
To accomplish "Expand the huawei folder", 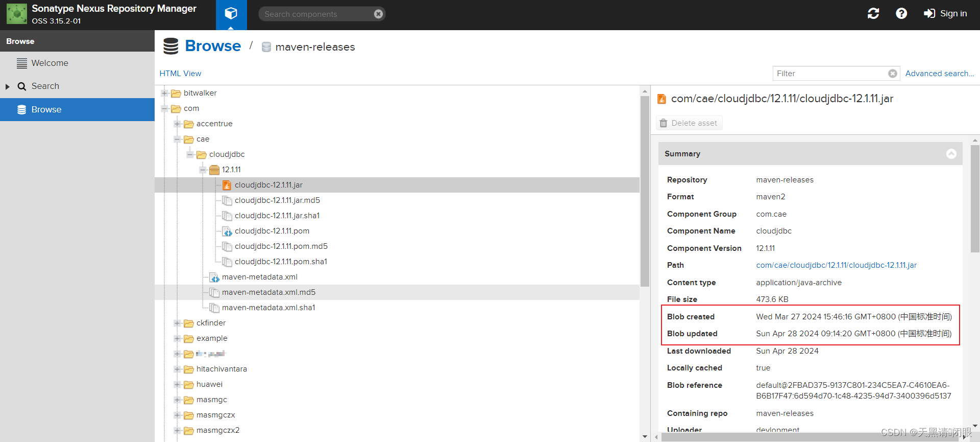I will [x=177, y=384].
